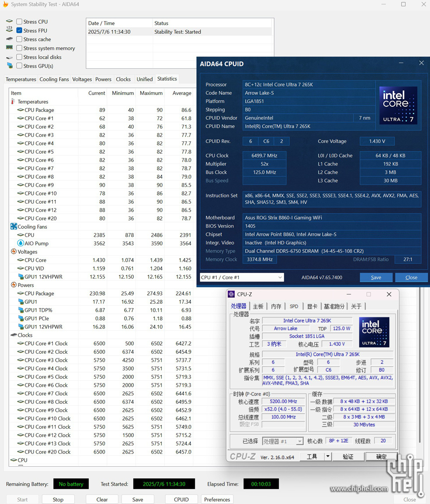Click the Cooling Fans fan icon
This screenshot has height=504, width=430.
[x=14, y=227]
